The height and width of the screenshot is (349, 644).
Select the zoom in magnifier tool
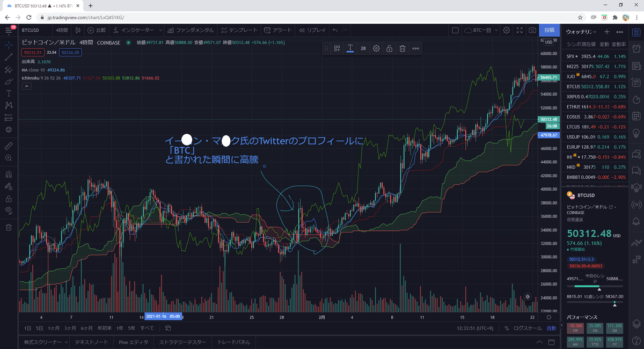point(9,158)
